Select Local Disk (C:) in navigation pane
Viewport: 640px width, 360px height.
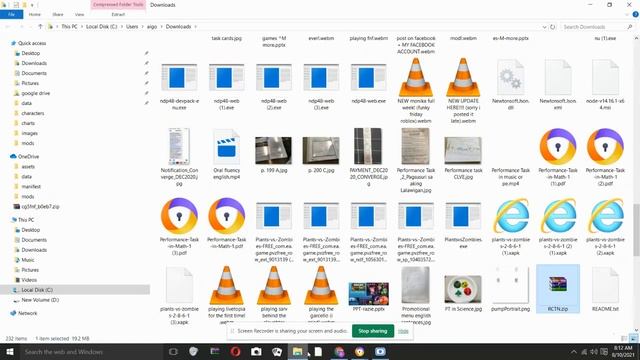37,290
